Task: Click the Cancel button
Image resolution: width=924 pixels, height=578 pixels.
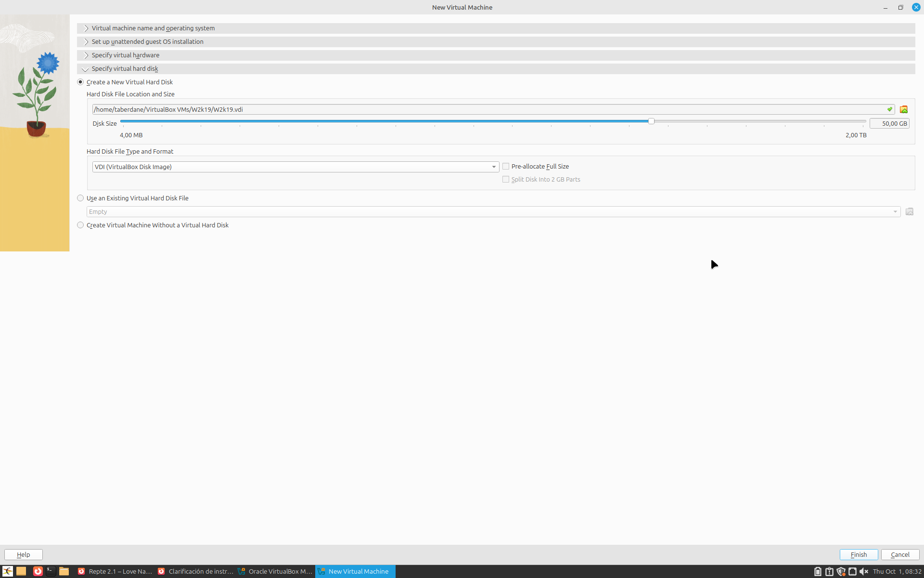Action: (900, 554)
